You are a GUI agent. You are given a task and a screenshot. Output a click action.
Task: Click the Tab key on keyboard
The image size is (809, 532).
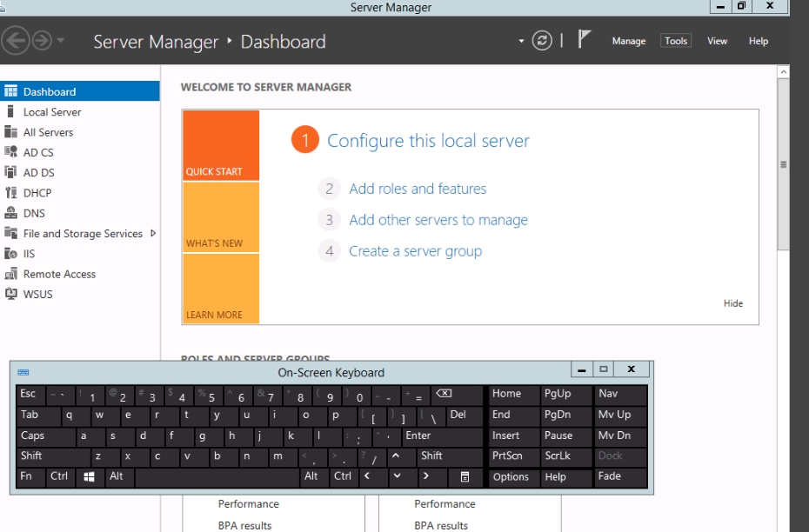(38, 416)
